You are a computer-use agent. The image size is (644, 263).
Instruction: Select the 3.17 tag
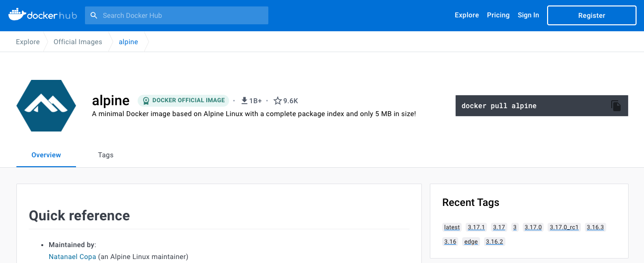coord(499,227)
